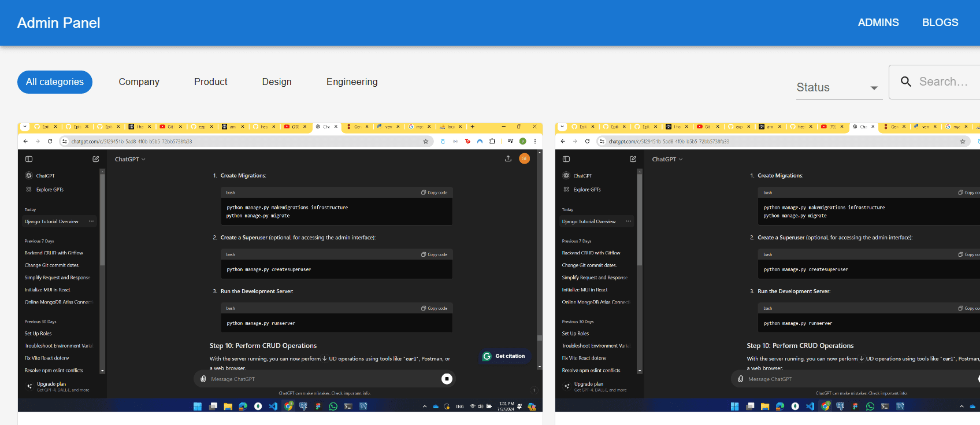Open the second blog card thumbnail
This screenshot has width=980, height=425.
767,267
